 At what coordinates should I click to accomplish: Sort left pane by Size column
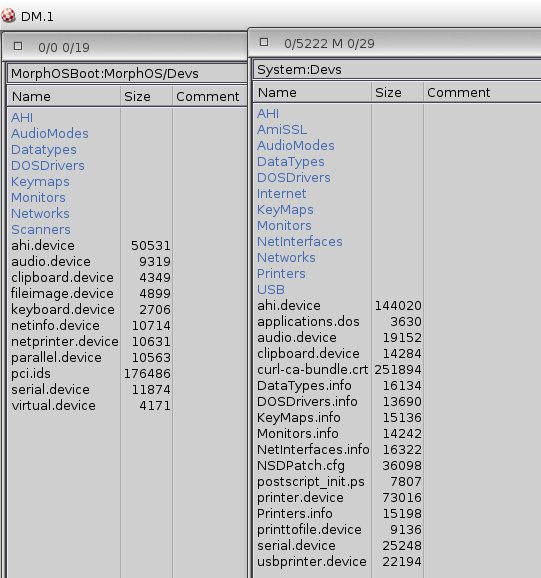click(x=146, y=97)
